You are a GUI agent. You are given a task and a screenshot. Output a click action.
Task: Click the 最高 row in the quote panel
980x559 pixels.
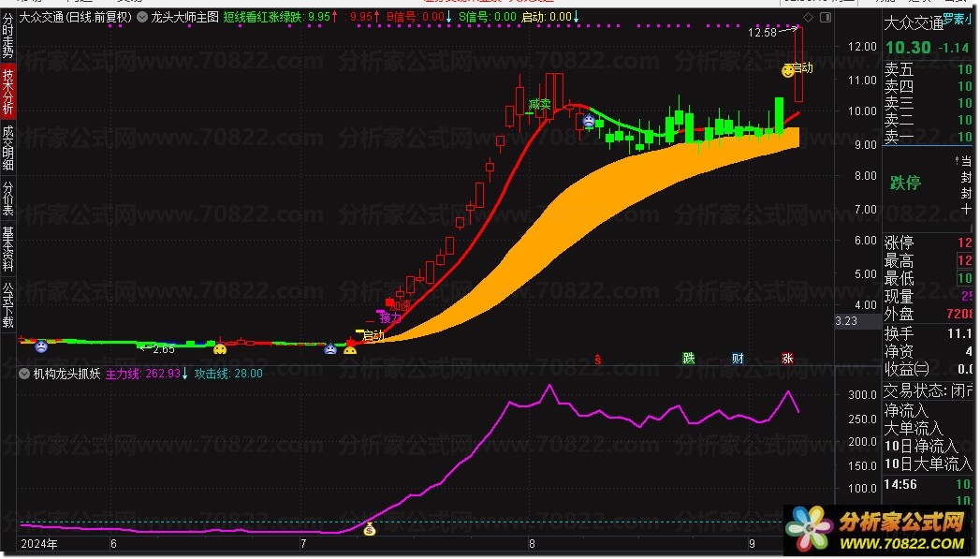pyautogui.click(x=929, y=260)
